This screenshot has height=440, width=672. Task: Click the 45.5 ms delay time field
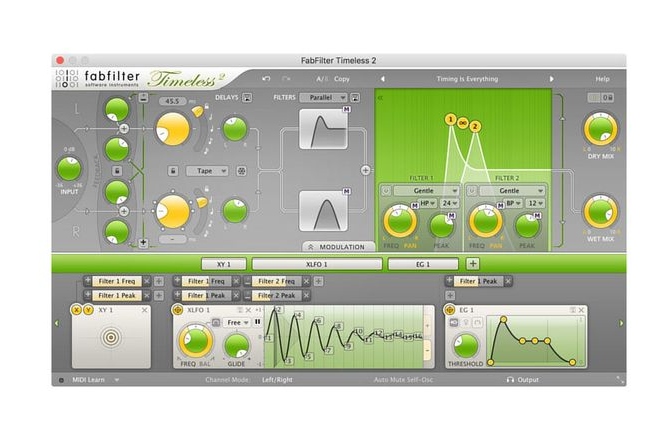pos(172,102)
